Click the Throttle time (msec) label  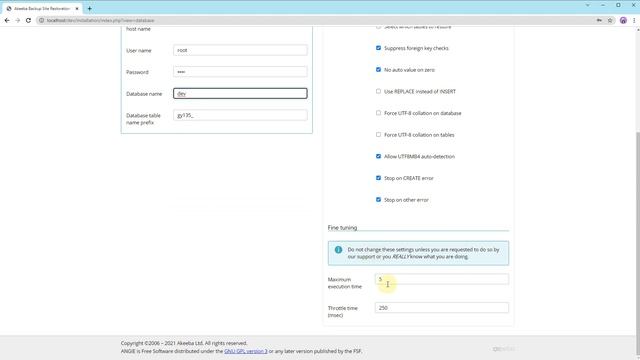[342, 311]
